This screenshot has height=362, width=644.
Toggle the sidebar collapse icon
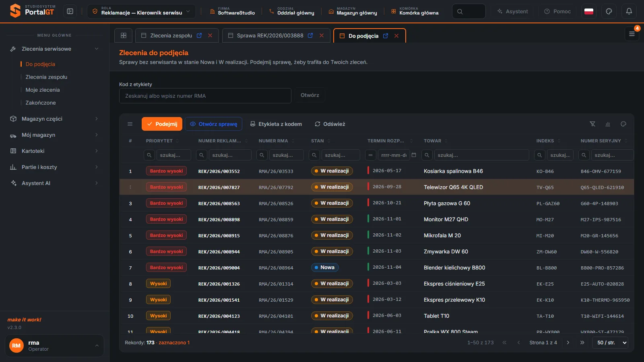pyautogui.click(x=70, y=11)
